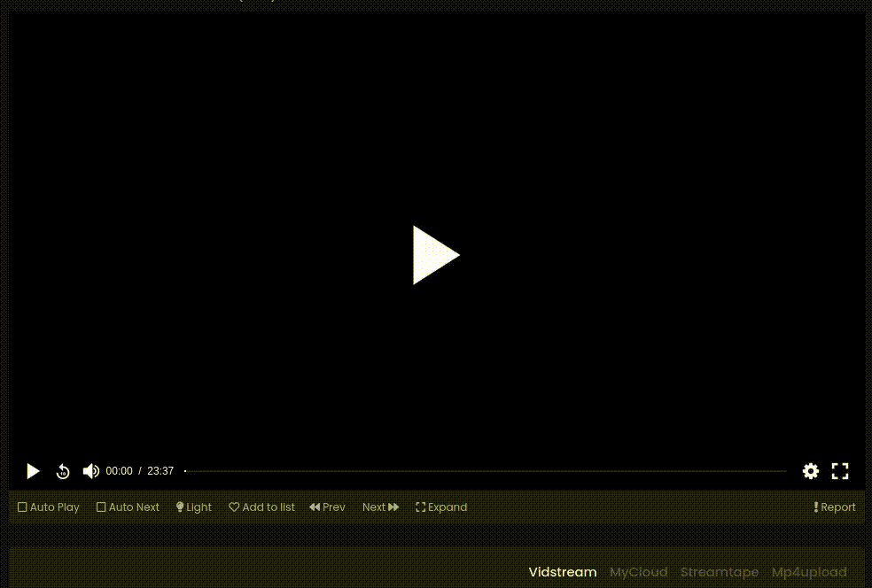Click the 23:37 total duration display
This screenshot has height=588, width=872.
coord(160,471)
